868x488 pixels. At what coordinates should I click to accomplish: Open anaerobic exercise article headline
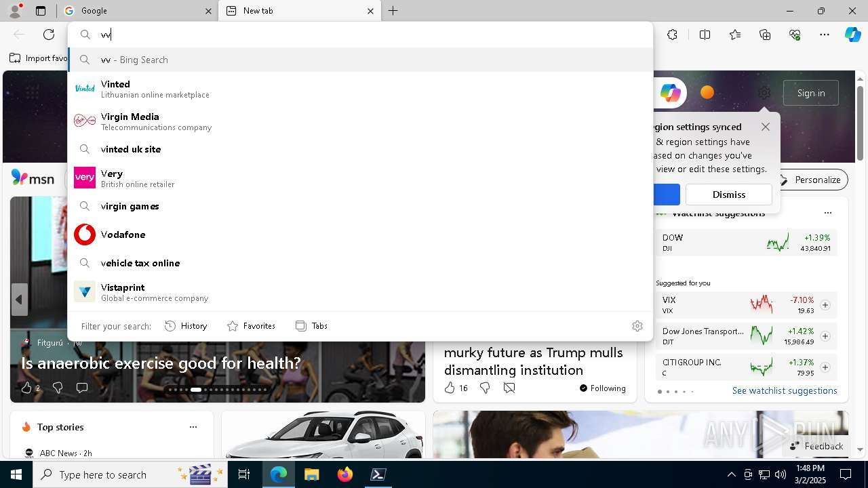click(x=161, y=363)
